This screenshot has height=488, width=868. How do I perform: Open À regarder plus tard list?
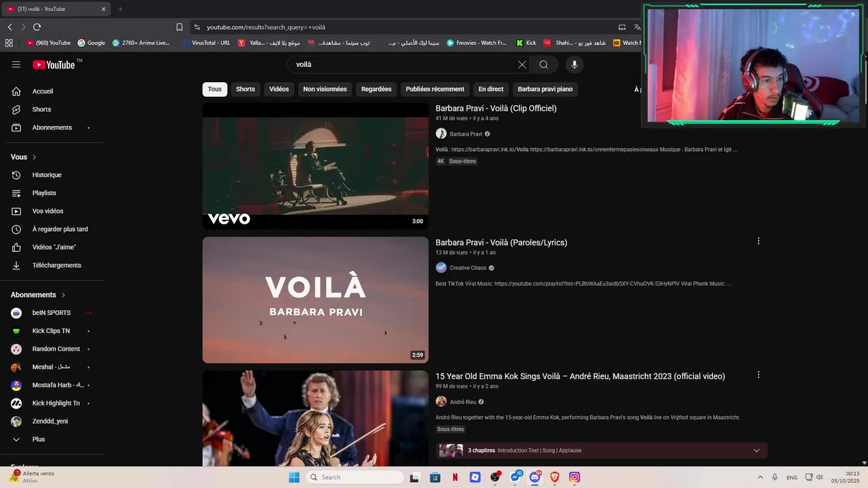point(53,229)
